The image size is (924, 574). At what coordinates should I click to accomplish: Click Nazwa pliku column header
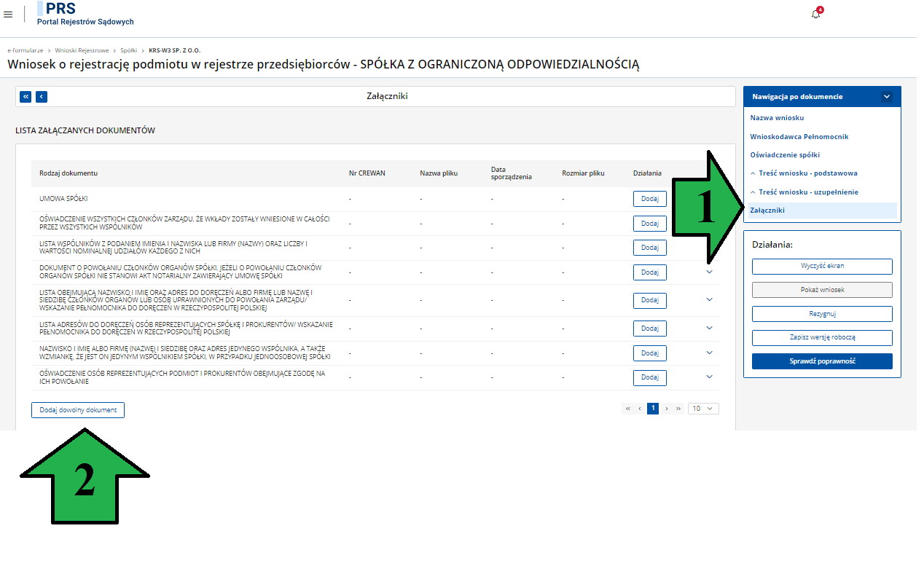(x=439, y=173)
